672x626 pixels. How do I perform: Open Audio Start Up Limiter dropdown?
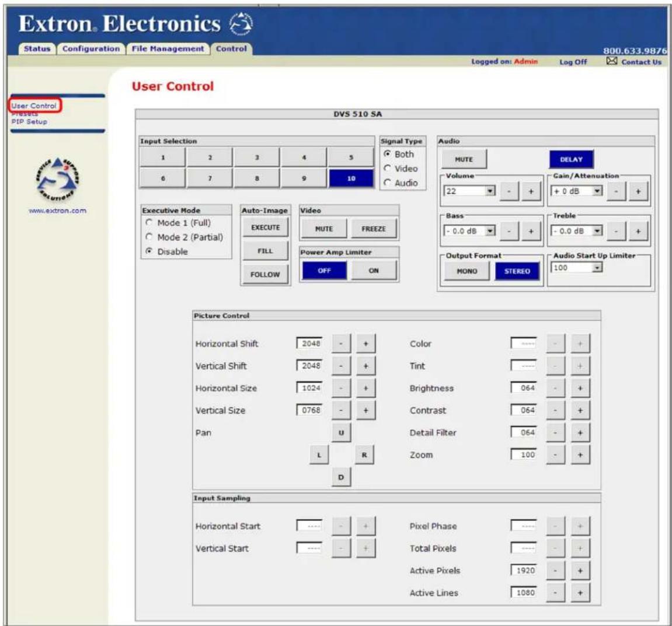tap(597, 268)
